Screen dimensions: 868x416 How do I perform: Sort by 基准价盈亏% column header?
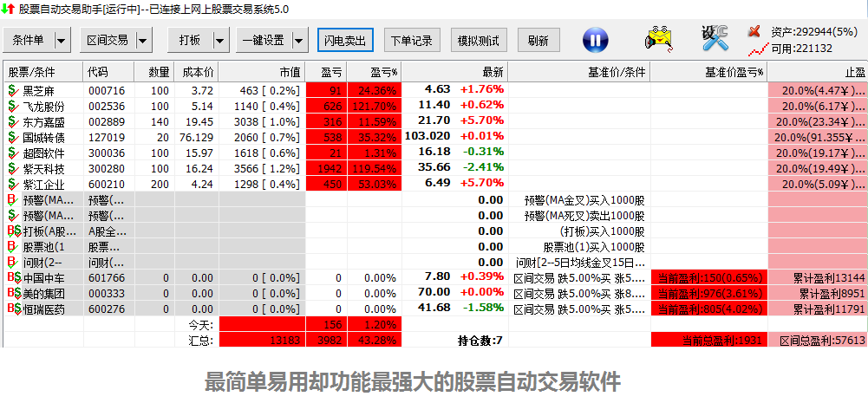pyautogui.click(x=709, y=72)
